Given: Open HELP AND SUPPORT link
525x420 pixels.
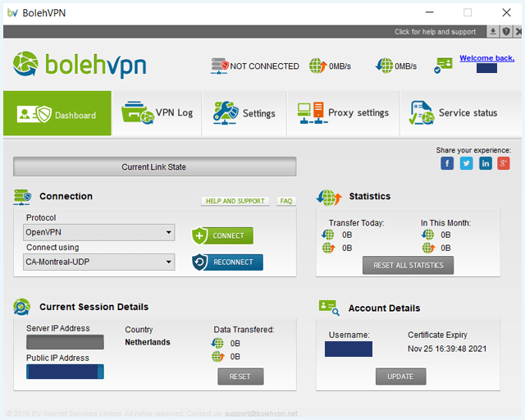Looking at the screenshot, I should [x=235, y=201].
